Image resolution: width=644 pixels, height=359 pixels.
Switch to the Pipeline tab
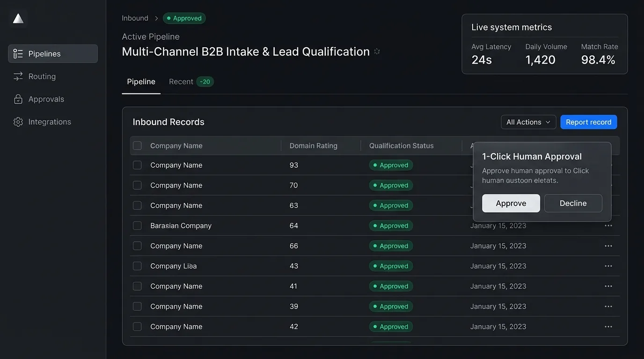coord(141,82)
